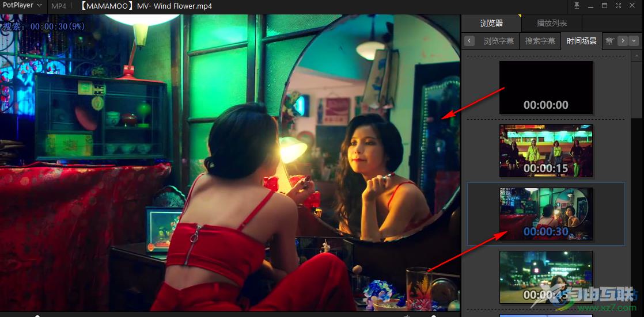This screenshot has height=317, width=644.
Task: Open the PotPlayer main menu dropdown
Action: coord(22,6)
